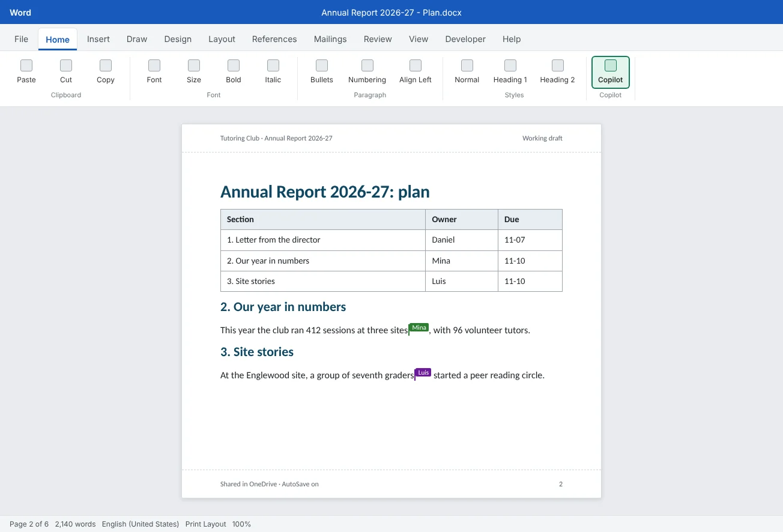Viewport: 783px width, 532px height.
Task: Click Print Layout in the status bar
Action: (x=206, y=524)
